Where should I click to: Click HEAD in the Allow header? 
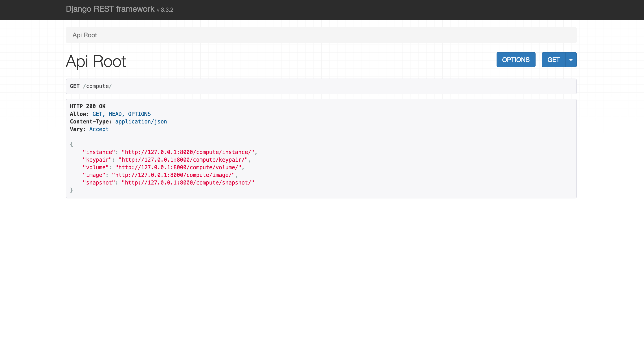coord(115,114)
